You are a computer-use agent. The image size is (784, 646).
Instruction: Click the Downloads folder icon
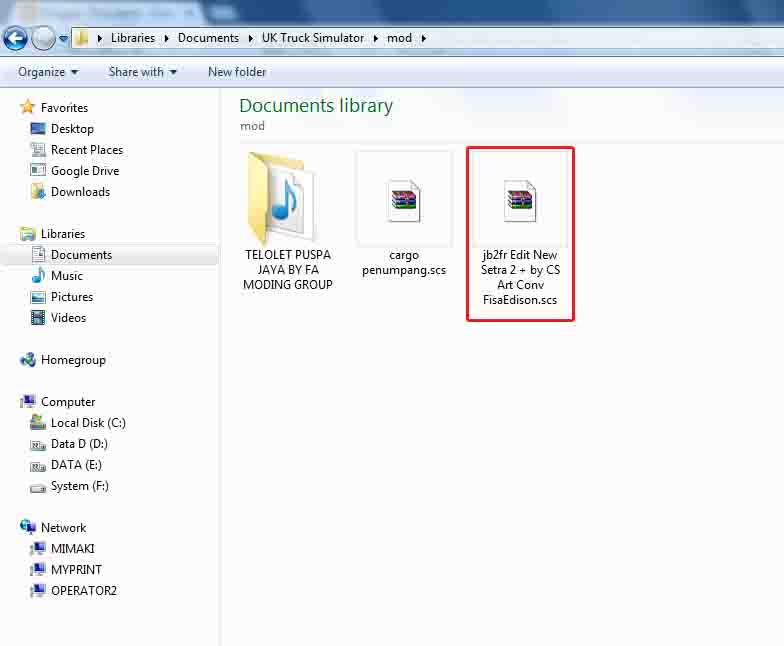[x=38, y=192]
